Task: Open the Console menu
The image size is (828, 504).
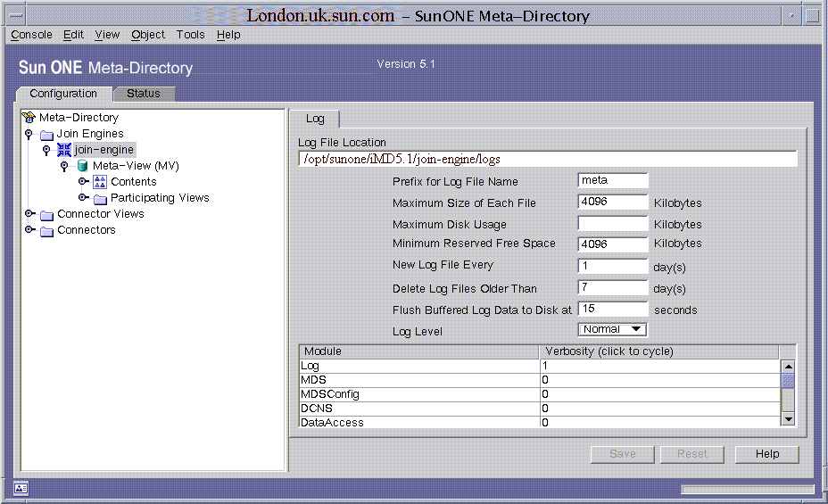Action: coord(32,35)
